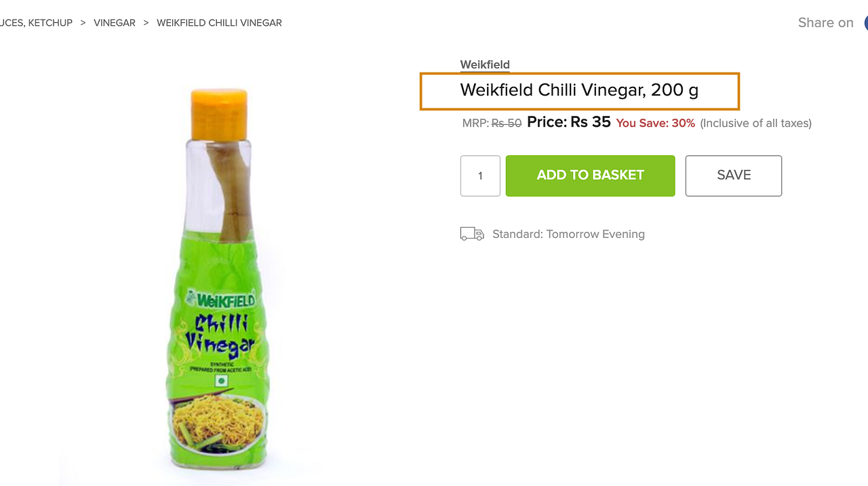The image size is (868, 486).
Task: Click the Share on label
Action: pyautogui.click(x=825, y=22)
